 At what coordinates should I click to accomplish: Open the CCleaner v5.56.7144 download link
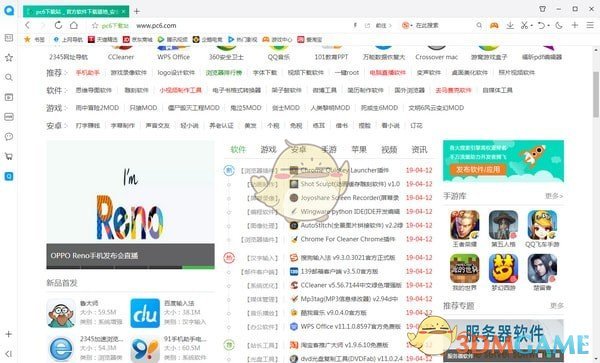pos(351,285)
